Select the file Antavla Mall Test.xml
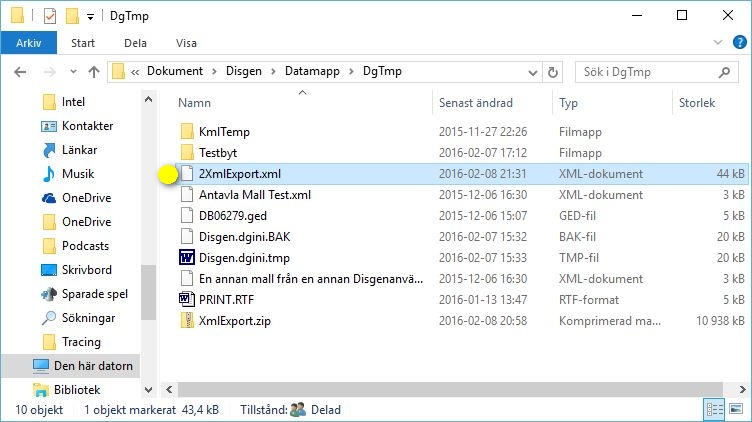The height and width of the screenshot is (422, 752). (255, 195)
